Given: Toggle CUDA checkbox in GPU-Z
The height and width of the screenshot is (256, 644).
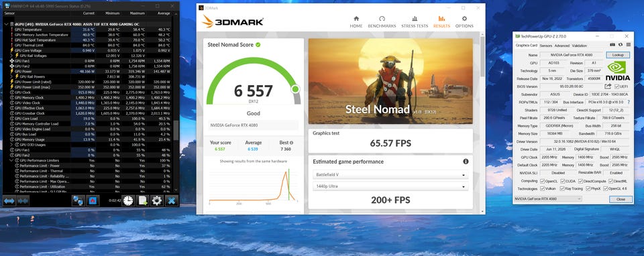Looking at the screenshot, I should click(563, 181).
